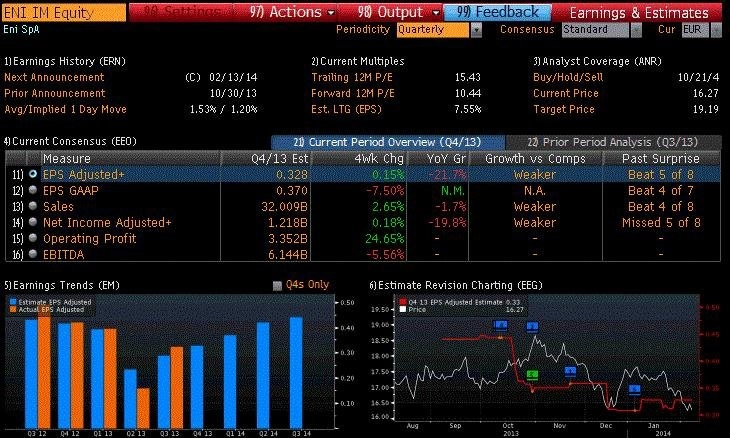The image size is (730, 438).
Task: Select the EPS Adjusted+ radio button
Action: tap(33, 174)
